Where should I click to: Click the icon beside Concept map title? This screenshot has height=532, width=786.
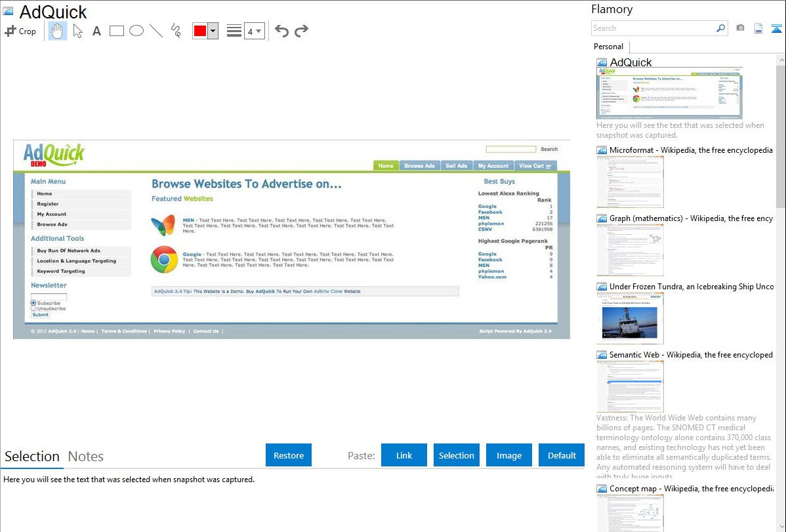tap(602, 488)
